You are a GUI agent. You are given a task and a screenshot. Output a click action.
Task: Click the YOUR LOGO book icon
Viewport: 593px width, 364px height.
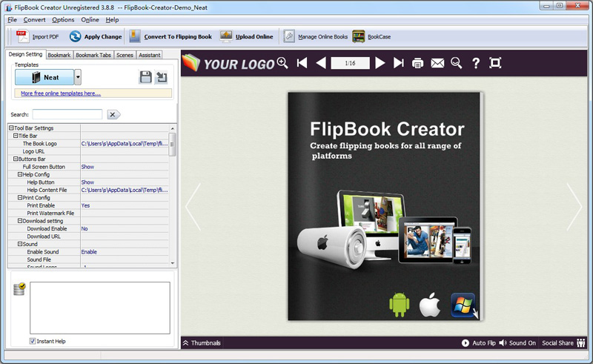[x=191, y=63]
